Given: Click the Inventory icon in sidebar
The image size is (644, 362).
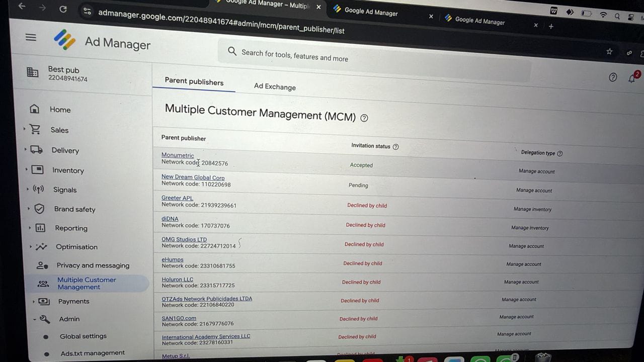Looking at the screenshot, I should [x=37, y=169].
